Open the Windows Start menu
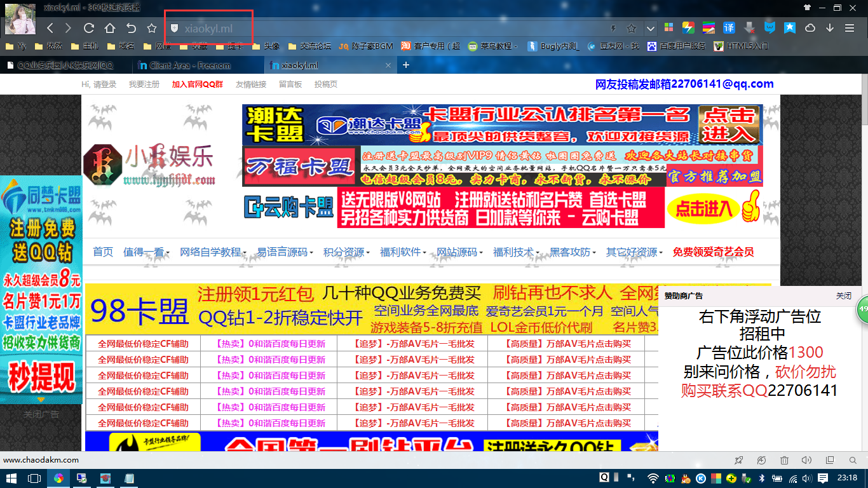 [11, 478]
